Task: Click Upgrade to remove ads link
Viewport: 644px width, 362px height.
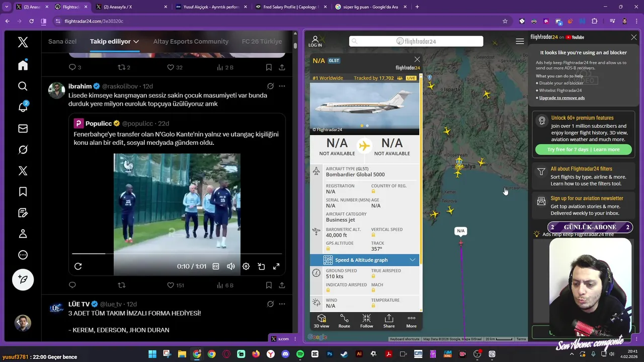Action: (x=562, y=98)
